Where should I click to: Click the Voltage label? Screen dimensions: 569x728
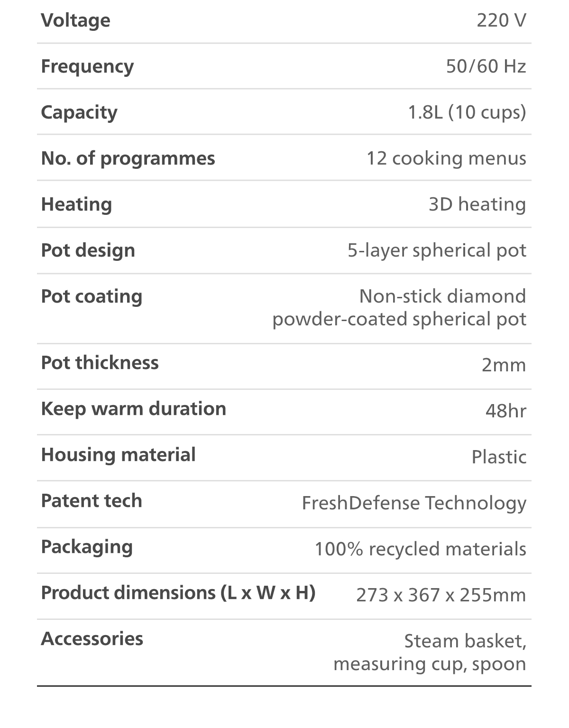(75, 20)
